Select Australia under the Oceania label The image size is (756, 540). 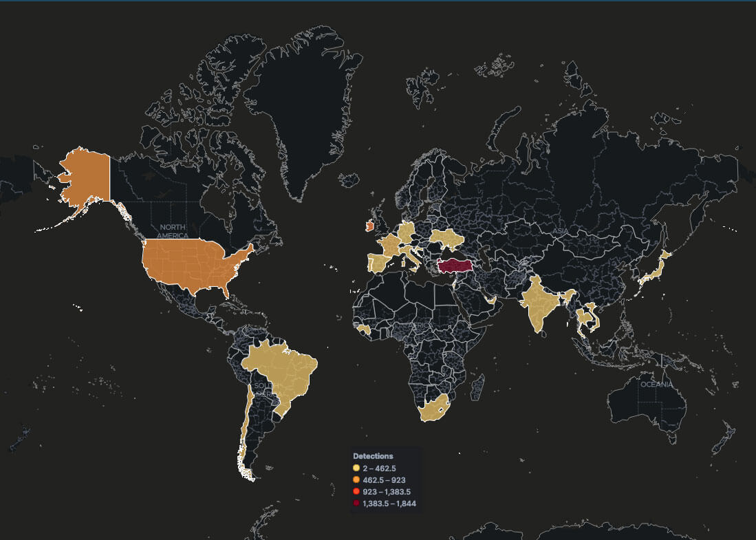647,406
